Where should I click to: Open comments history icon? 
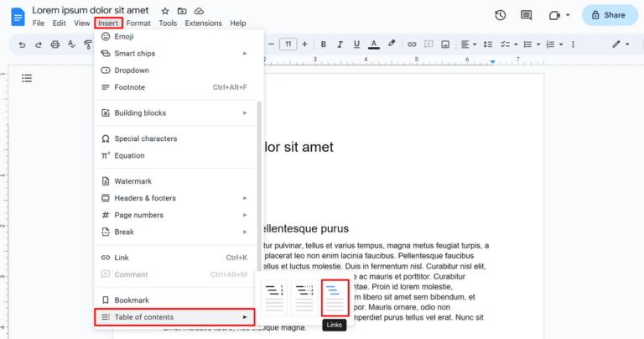tap(526, 15)
